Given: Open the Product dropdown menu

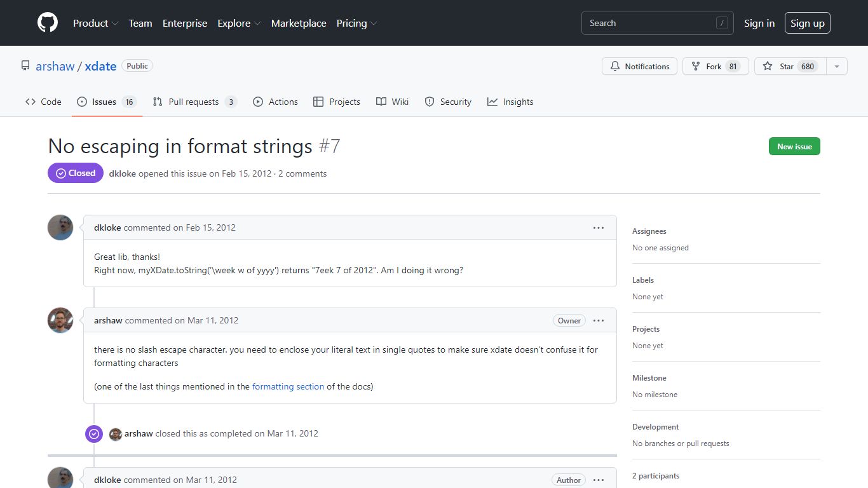Looking at the screenshot, I should tap(95, 23).
